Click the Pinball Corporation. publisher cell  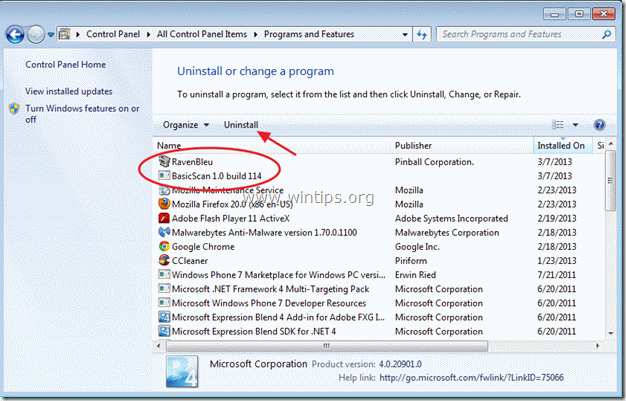click(434, 162)
